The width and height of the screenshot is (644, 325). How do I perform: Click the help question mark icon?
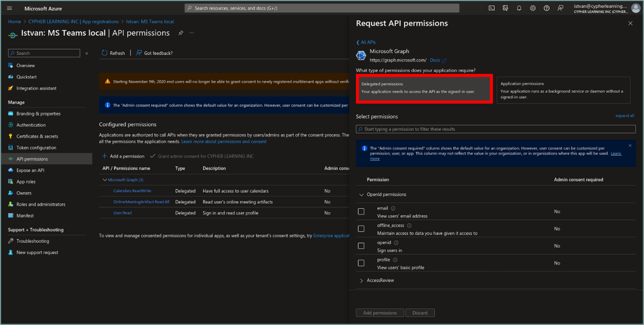[x=546, y=8]
